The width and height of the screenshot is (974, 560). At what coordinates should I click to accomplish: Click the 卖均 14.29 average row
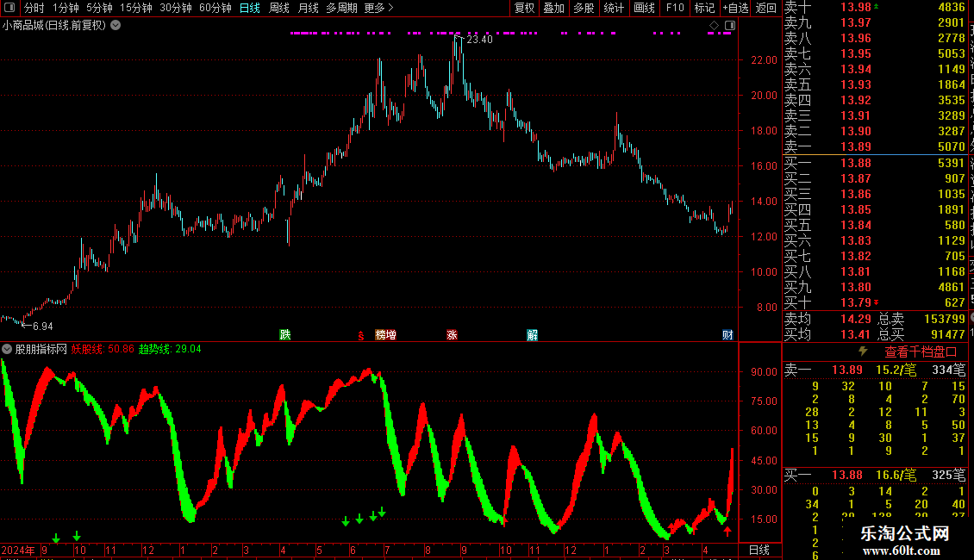(827, 319)
